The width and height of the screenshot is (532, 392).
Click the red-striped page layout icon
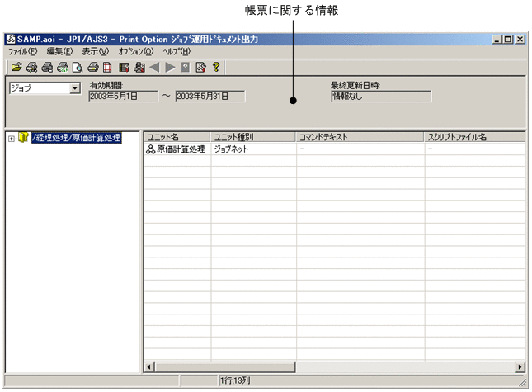(x=107, y=67)
